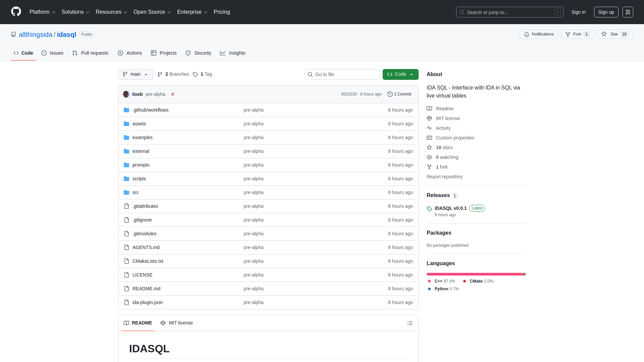Toggle the README outline list
The height and width of the screenshot is (362, 644).
tap(410, 323)
